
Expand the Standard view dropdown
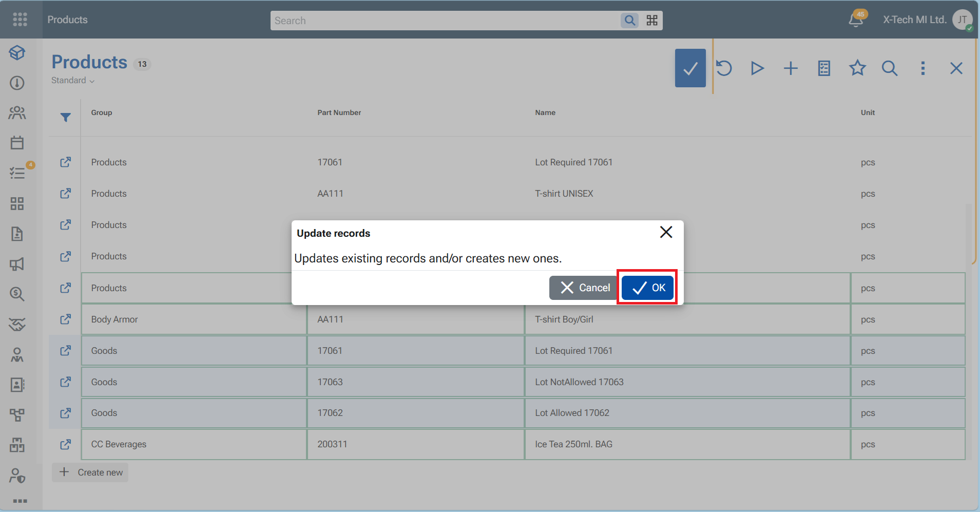click(73, 81)
